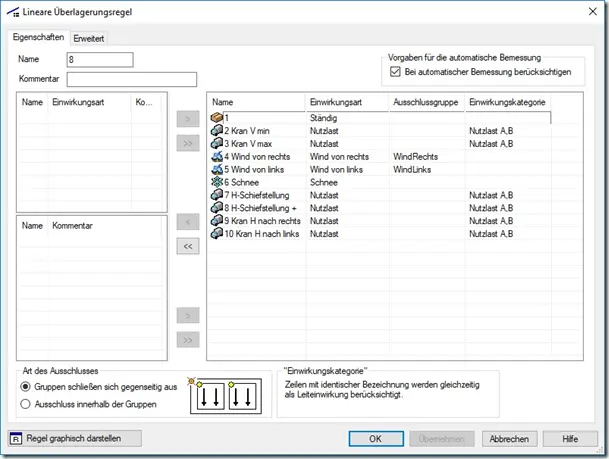
Task: Click the right table's Einwirkungsart column header
Action: 347,102
